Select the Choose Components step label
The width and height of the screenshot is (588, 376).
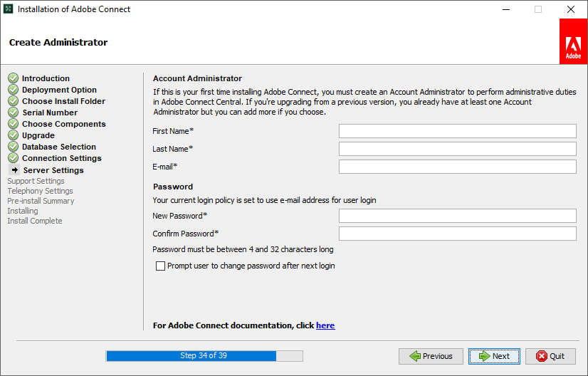(64, 124)
